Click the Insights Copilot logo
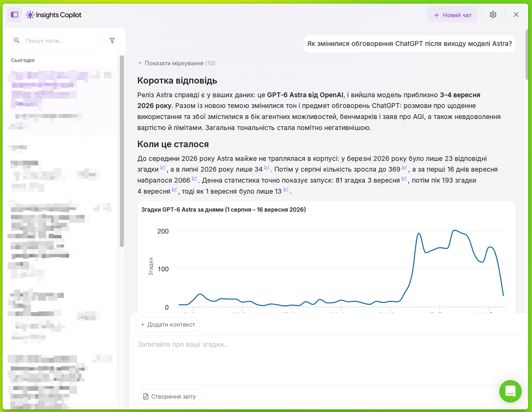This screenshot has width=532, height=412. (x=54, y=15)
